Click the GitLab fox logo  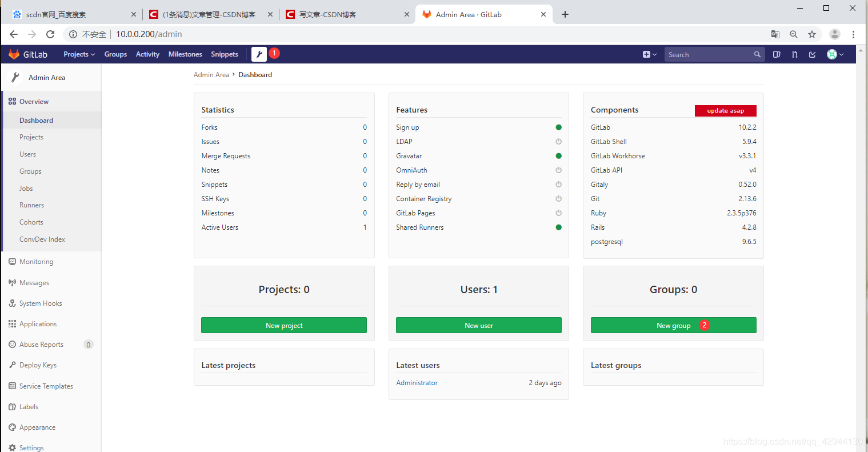(x=14, y=54)
